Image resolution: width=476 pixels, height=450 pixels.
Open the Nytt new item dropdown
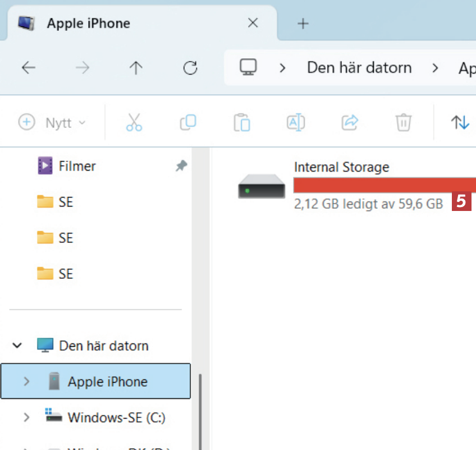[x=53, y=122]
